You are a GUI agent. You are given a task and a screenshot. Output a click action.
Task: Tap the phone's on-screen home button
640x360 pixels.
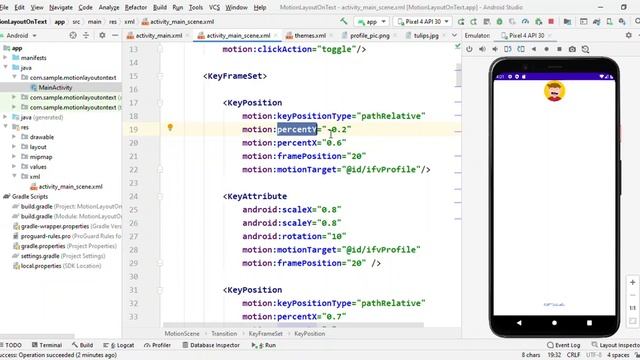pyautogui.click(x=554, y=322)
